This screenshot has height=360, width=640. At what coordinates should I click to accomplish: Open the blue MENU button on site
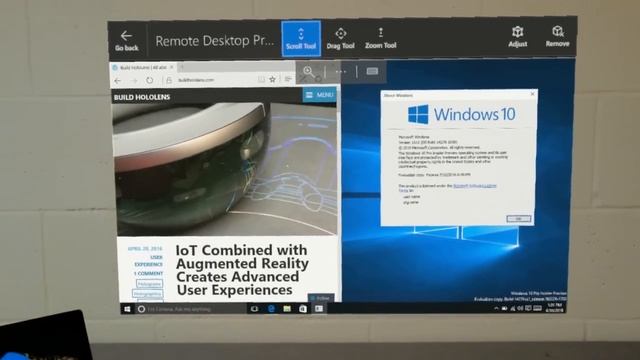320,95
